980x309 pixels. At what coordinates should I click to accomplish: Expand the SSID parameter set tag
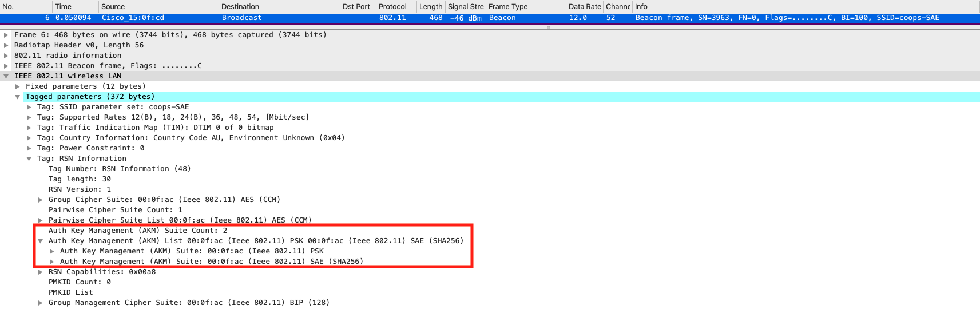(x=29, y=107)
